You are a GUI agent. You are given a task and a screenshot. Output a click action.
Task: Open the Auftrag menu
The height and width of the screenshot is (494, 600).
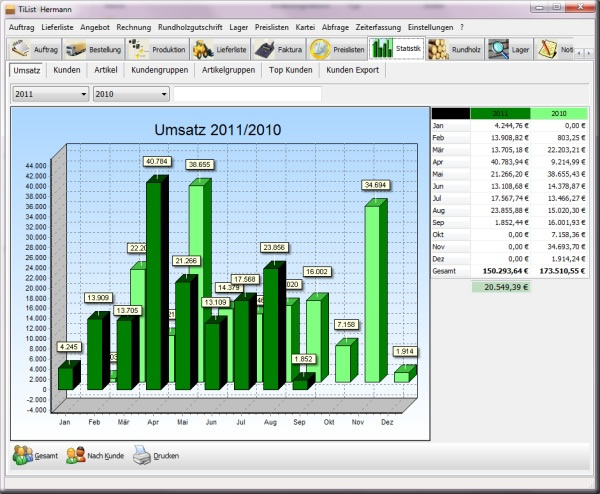click(21, 28)
